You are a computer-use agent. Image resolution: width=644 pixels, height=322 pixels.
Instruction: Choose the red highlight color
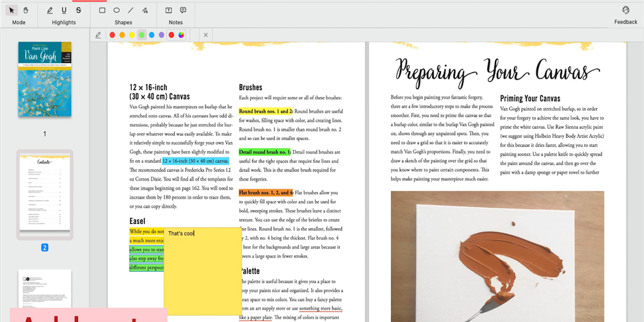tap(112, 35)
